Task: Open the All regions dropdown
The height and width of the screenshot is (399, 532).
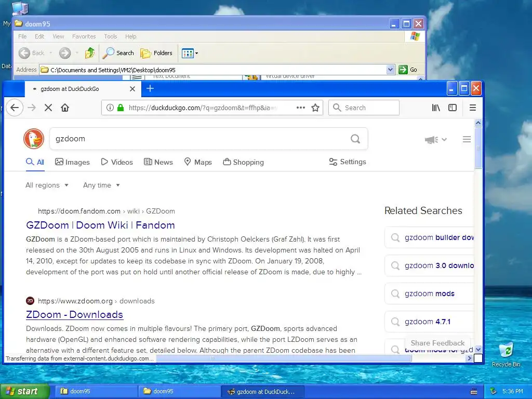Action: tap(47, 185)
